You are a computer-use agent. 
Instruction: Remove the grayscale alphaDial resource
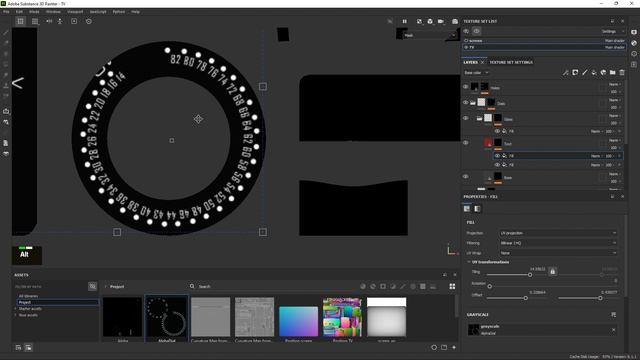pyautogui.click(x=613, y=330)
